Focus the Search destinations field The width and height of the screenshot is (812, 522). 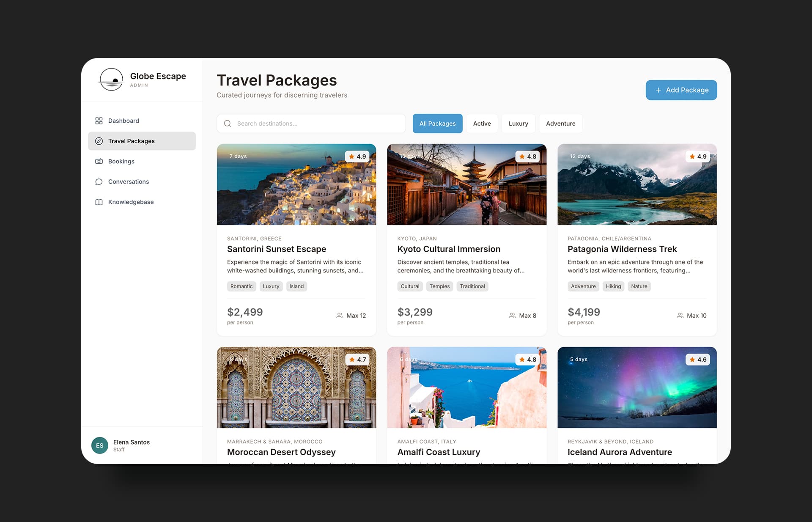pyautogui.click(x=317, y=124)
